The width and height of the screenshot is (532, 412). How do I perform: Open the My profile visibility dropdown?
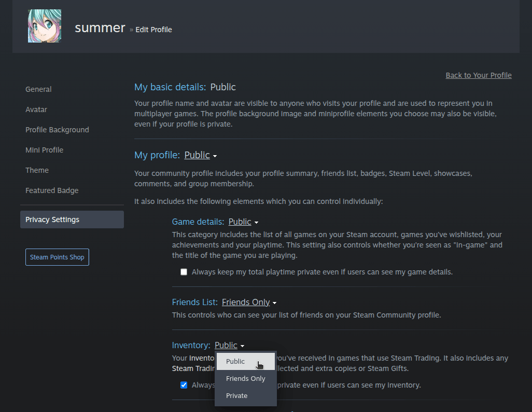pos(200,155)
